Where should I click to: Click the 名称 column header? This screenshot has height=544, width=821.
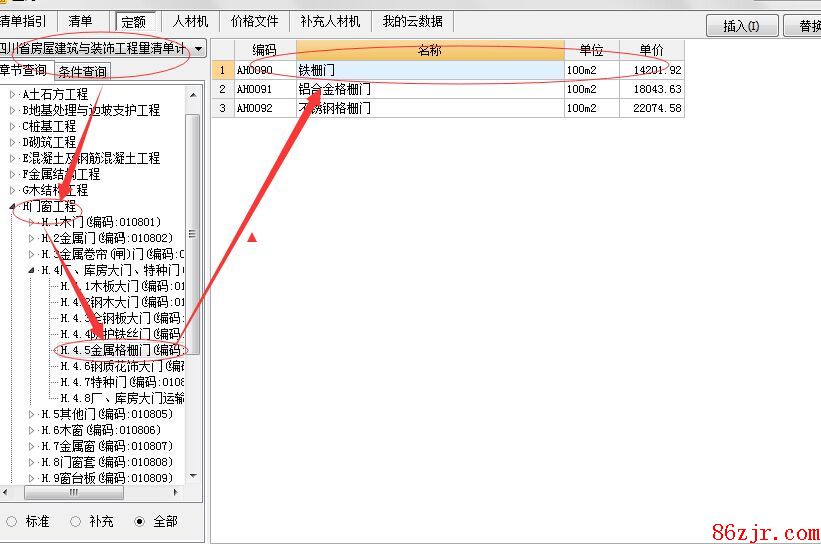coord(430,50)
